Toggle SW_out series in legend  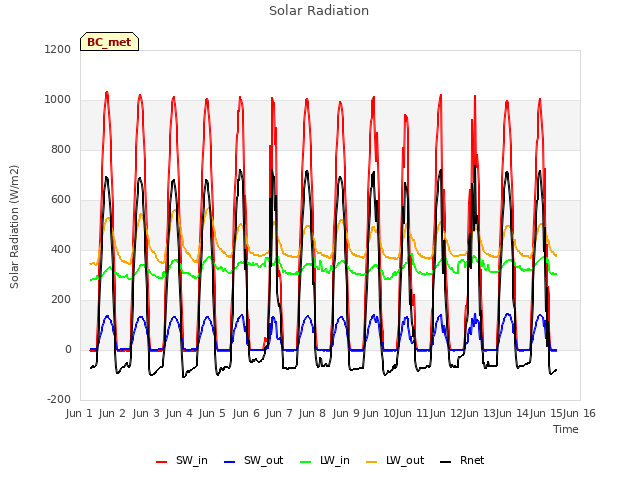(254, 460)
